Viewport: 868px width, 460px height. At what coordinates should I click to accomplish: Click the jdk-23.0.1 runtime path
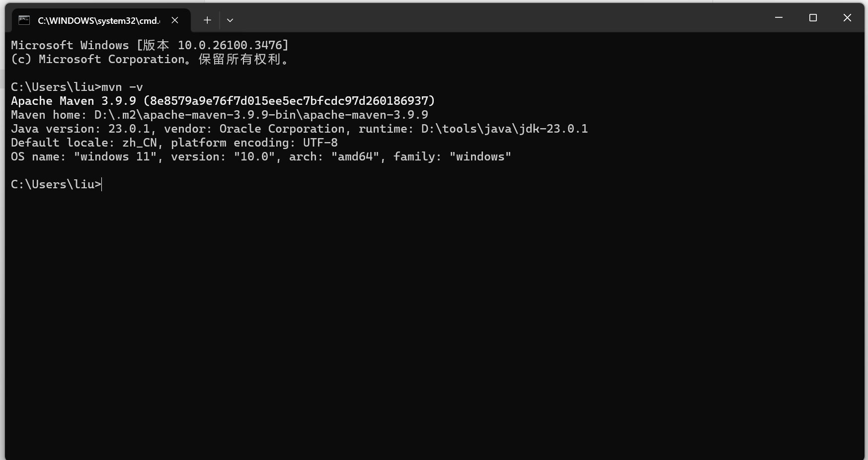(x=504, y=129)
